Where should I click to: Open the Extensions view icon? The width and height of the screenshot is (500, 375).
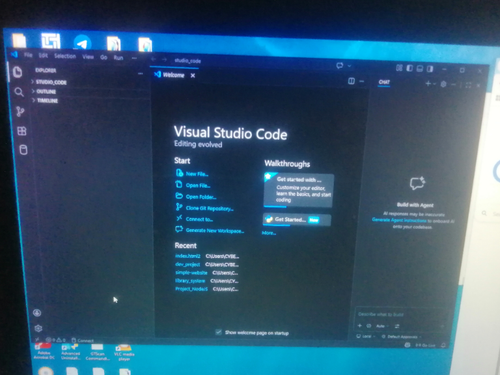(x=22, y=131)
